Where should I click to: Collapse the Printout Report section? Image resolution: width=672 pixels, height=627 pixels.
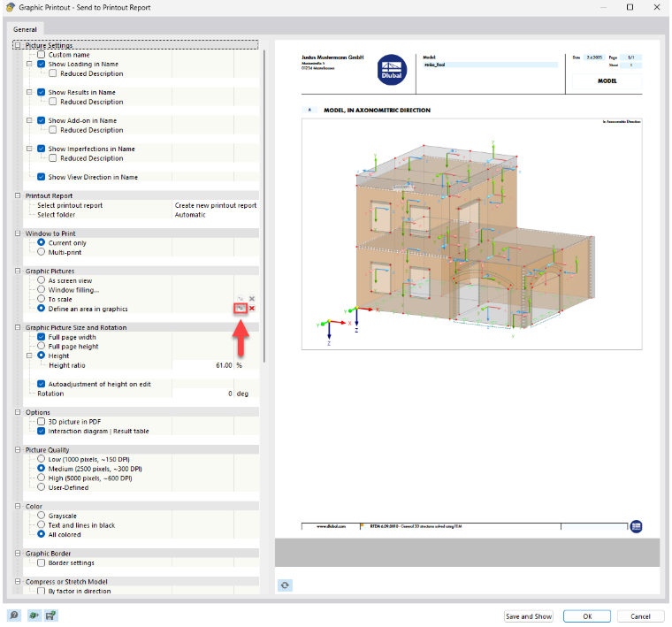tap(18, 195)
